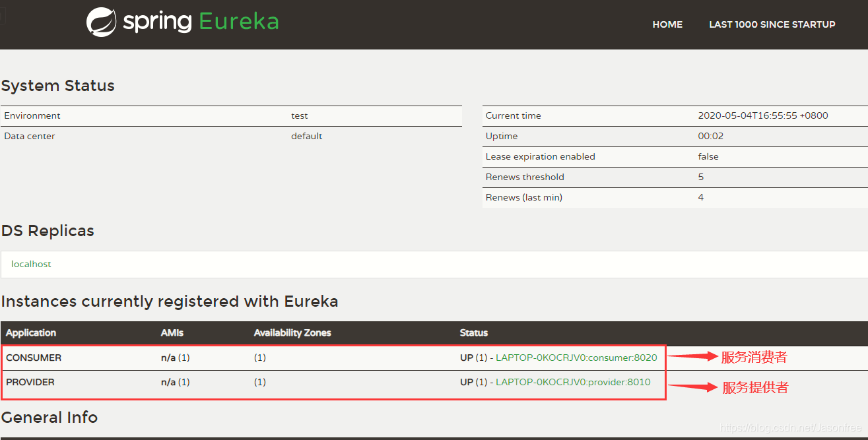The width and height of the screenshot is (868, 440).
Task: Select the data center value default
Action: pyautogui.click(x=307, y=136)
